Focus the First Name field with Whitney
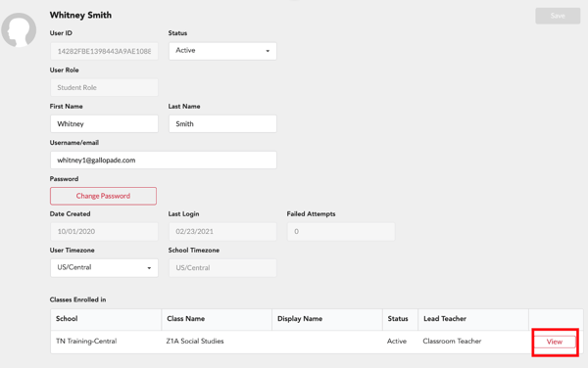The image size is (588, 368). [104, 124]
